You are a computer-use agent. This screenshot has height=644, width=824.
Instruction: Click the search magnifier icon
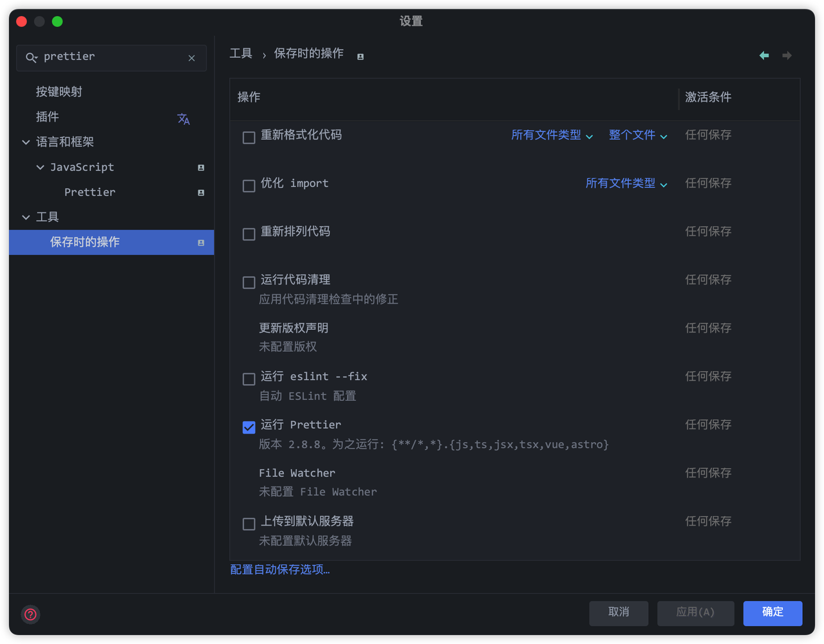tap(31, 58)
